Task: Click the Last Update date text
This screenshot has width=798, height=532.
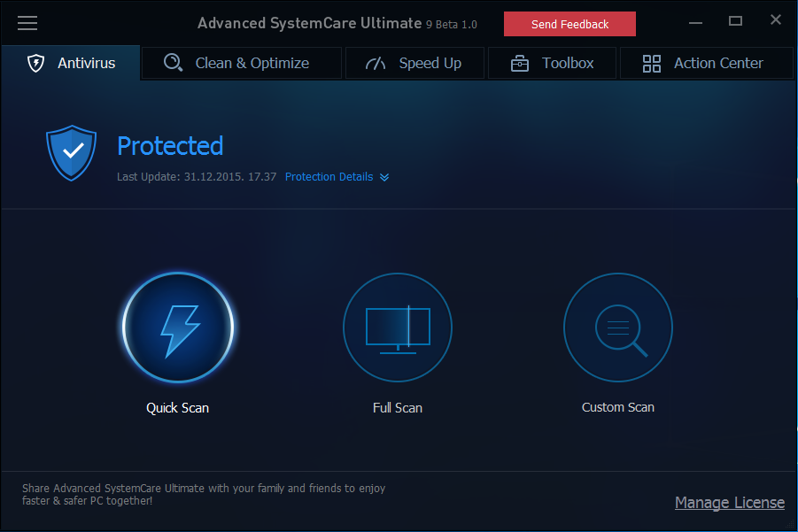Action: (x=197, y=176)
